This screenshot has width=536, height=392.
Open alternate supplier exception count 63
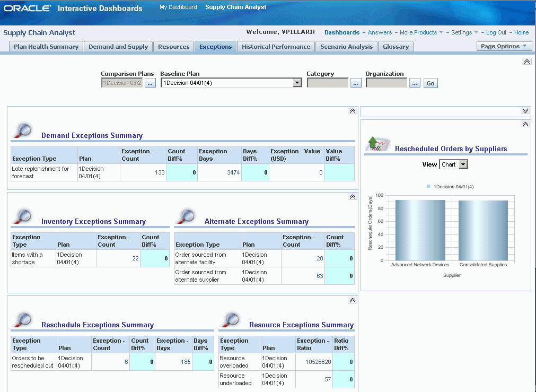coord(320,276)
